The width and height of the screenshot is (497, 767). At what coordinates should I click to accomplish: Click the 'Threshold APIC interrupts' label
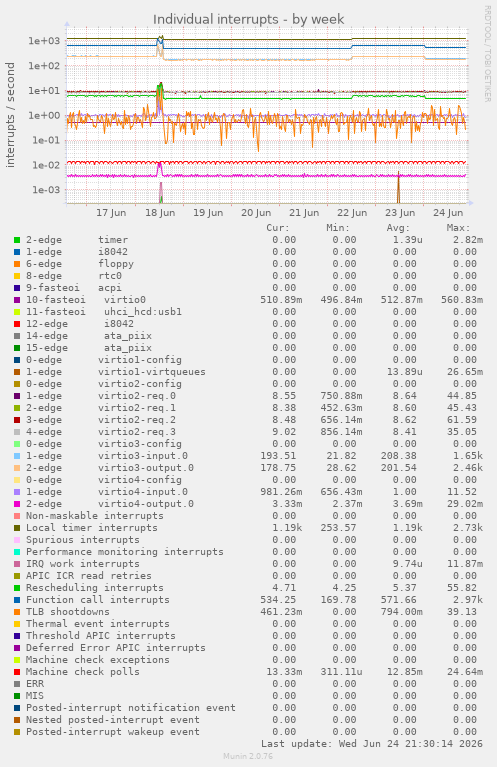101,636
